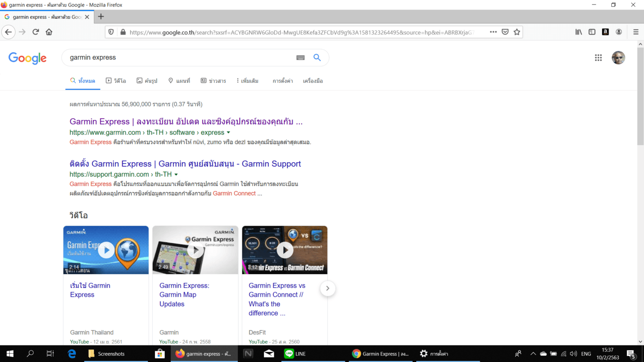Open the Firefox hamburger menu
The image size is (644, 362).
pyautogui.click(x=636, y=32)
